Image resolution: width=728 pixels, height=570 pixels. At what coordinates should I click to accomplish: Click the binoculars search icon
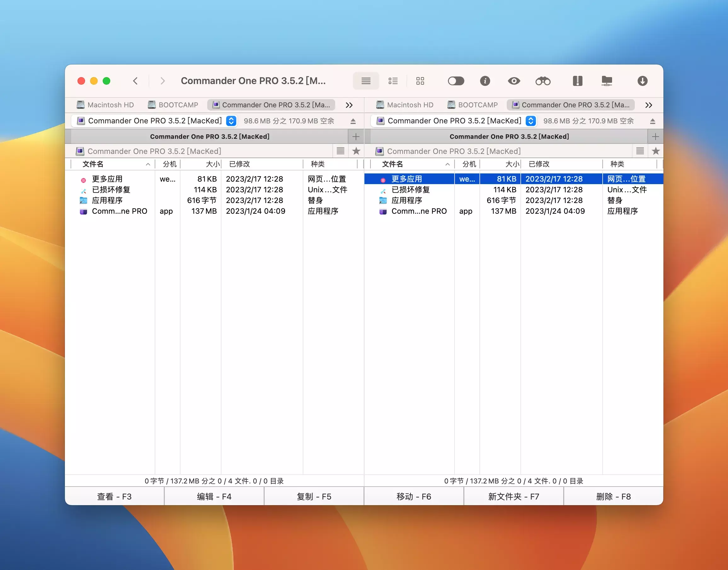pyautogui.click(x=543, y=81)
